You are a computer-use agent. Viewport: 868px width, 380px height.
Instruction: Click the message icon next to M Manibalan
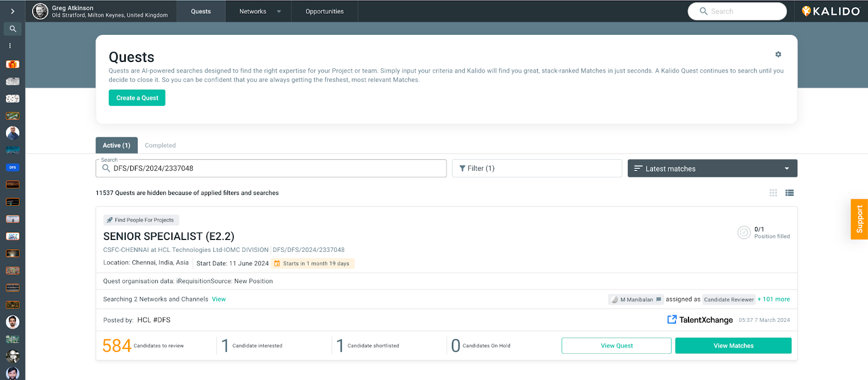tap(659, 300)
